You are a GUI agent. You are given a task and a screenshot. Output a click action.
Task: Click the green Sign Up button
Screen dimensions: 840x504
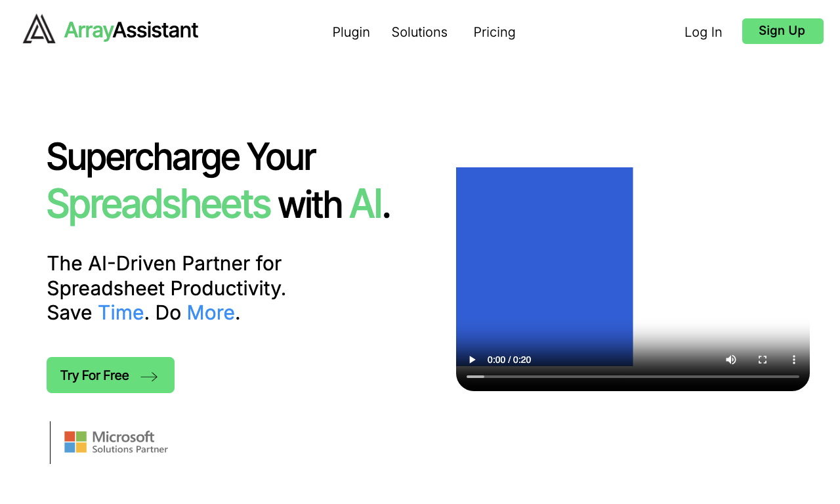click(782, 31)
